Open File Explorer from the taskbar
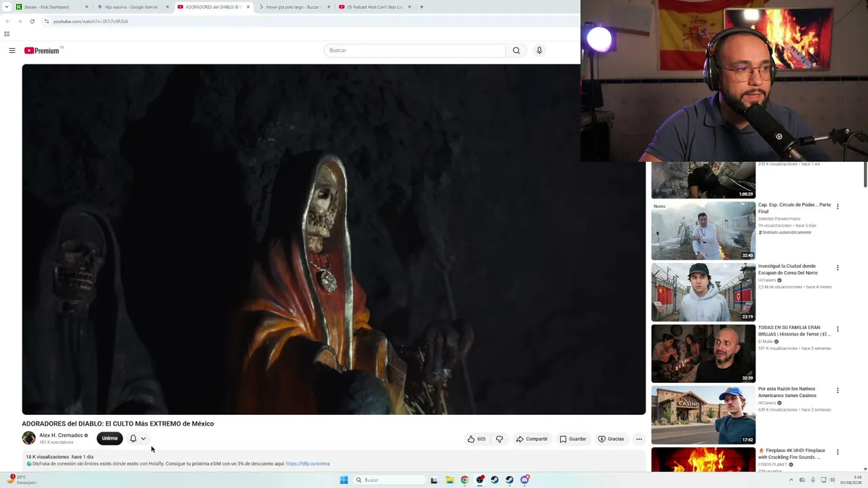The height and width of the screenshot is (488, 868). (x=449, y=480)
